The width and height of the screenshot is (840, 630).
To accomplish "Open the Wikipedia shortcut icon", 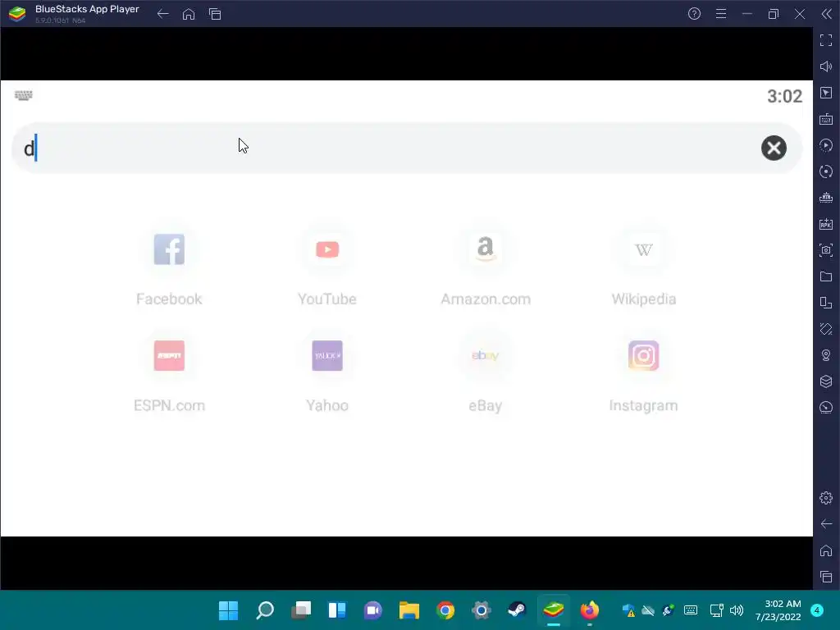I will pyautogui.click(x=643, y=249).
